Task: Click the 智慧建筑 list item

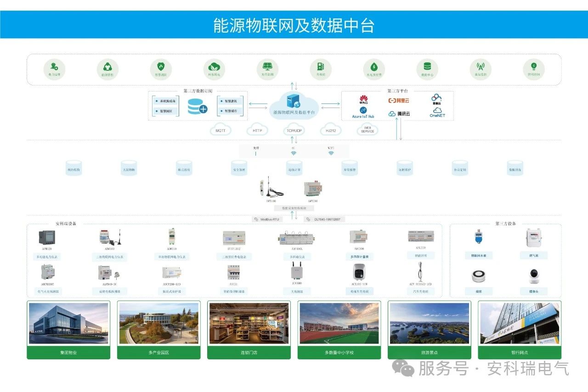Action: (230, 101)
